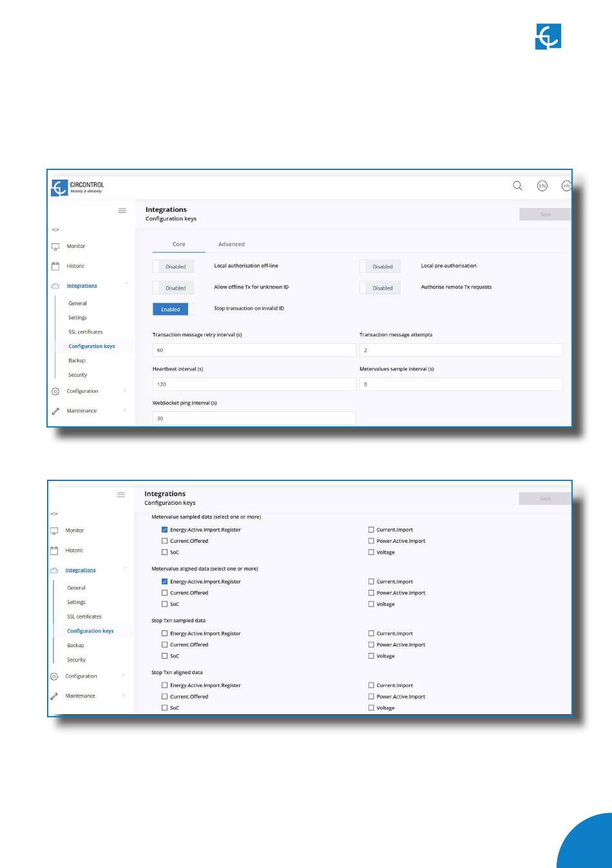
Task: Open SSL certificates in the lower sidebar
Action: 84,617
